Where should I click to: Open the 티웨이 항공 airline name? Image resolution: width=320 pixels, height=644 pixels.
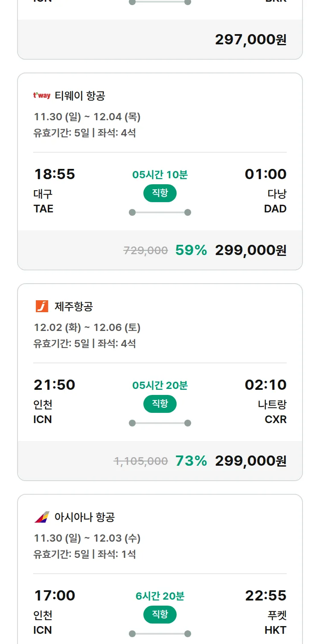[x=80, y=96]
